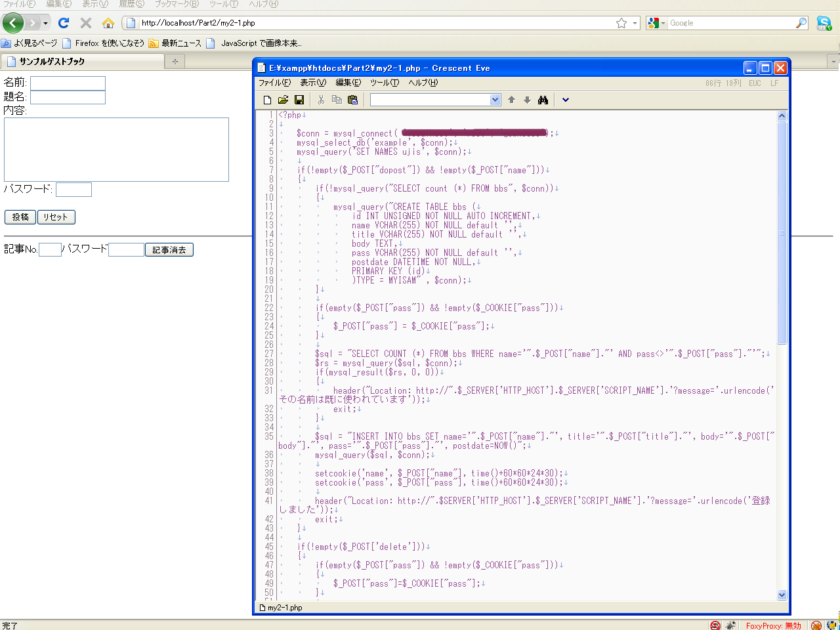The width and height of the screenshot is (840, 630).
Task: Go to the Firefox home page icon
Action: [x=108, y=23]
